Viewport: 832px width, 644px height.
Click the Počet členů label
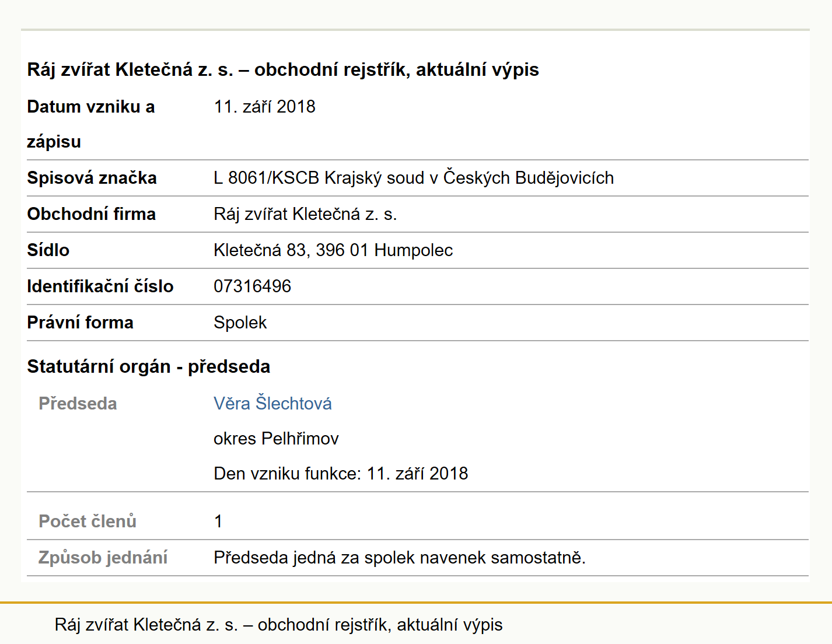(x=87, y=521)
